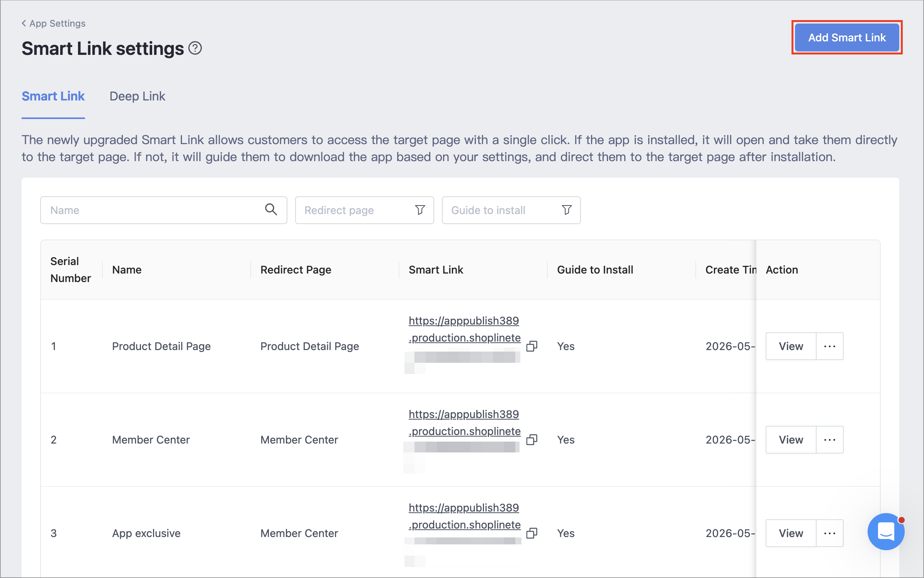Image resolution: width=924 pixels, height=578 pixels.
Task: Copy the App exclusive smart link
Action: [532, 533]
